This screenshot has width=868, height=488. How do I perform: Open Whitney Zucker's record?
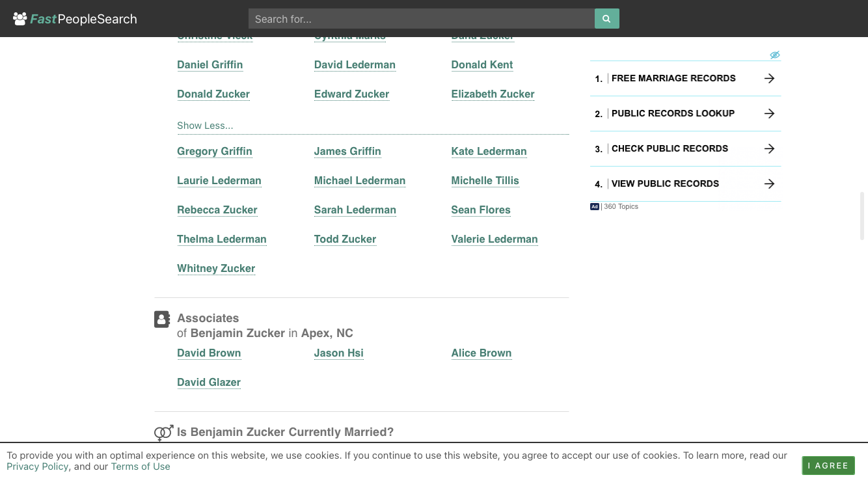point(216,268)
